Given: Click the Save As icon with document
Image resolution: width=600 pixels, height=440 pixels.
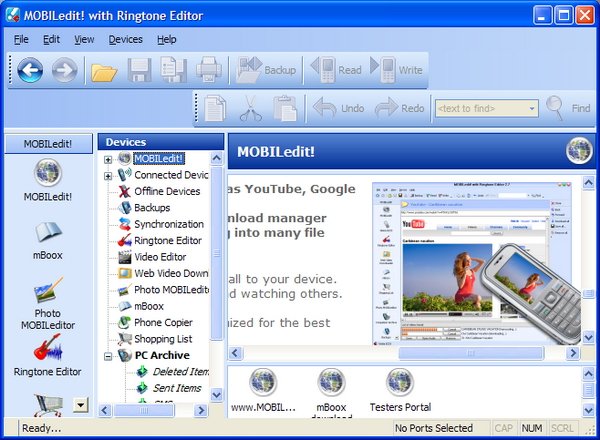Looking at the screenshot, I should 173,70.
